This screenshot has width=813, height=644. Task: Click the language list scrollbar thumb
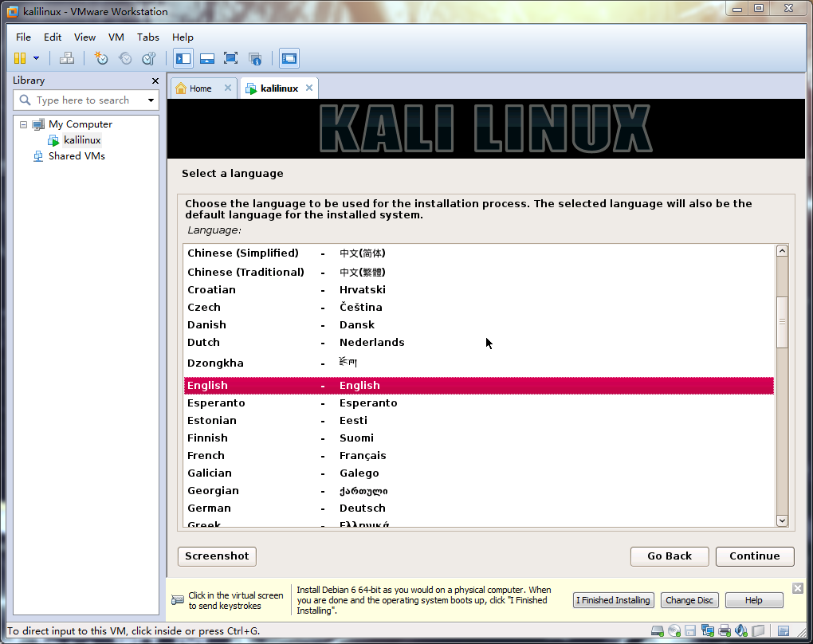(x=782, y=322)
